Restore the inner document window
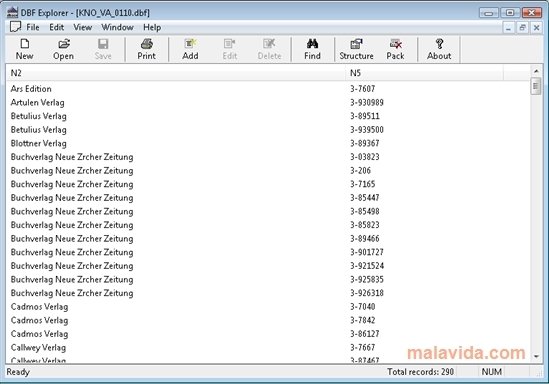 click(x=522, y=27)
